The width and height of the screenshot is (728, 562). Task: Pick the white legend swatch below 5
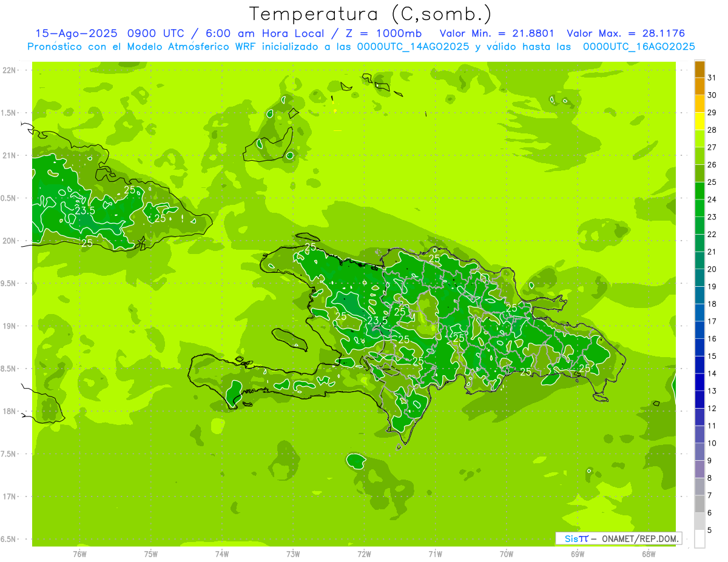point(700,539)
